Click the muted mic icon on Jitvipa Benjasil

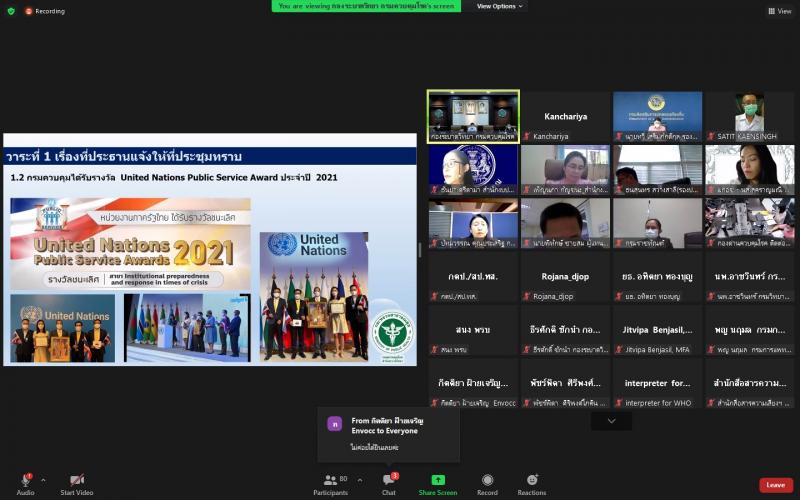tap(619, 349)
